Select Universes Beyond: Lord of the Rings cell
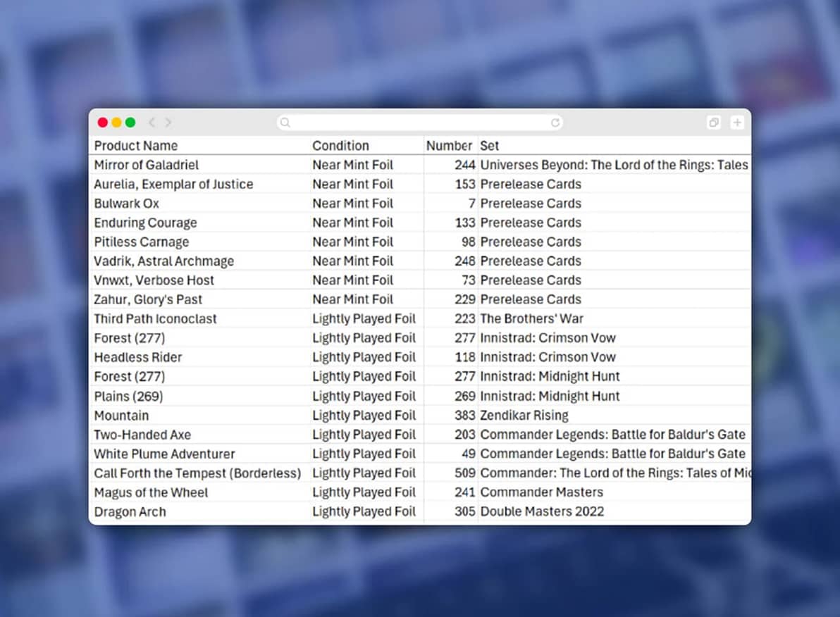Screen dimensions: 840x617 click(x=614, y=165)
